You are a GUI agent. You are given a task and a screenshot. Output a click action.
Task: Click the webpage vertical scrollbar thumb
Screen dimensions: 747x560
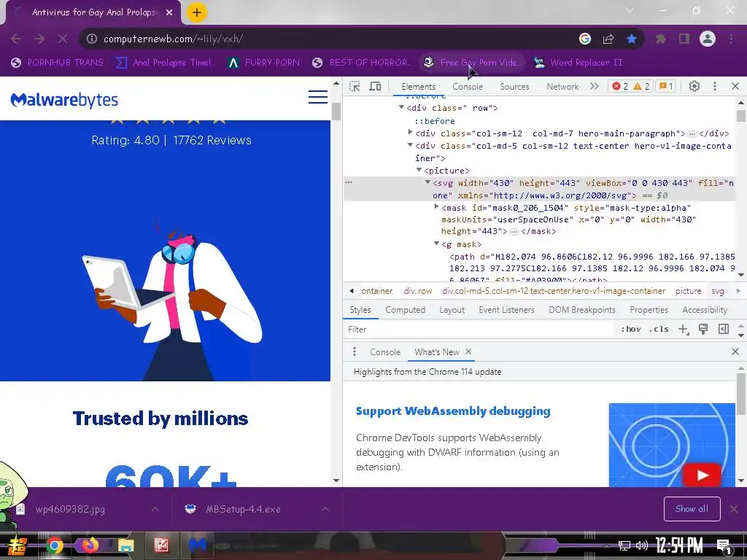point(336,112)
